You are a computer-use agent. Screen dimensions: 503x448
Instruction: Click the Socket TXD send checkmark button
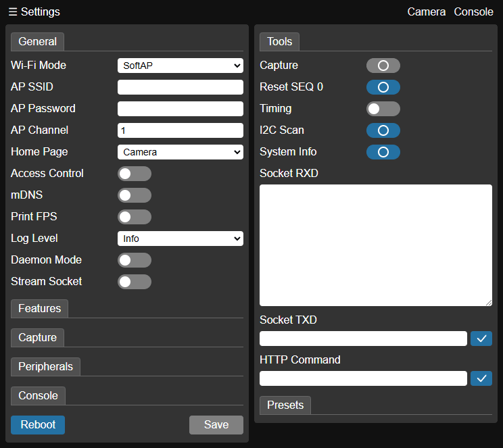tap(481, 339)
